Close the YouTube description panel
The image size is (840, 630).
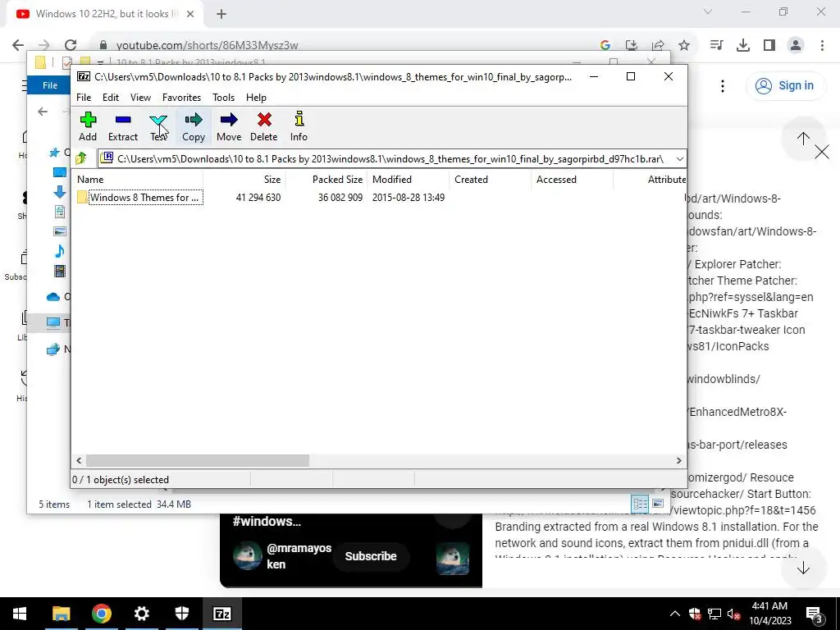[x=821, y=152]
